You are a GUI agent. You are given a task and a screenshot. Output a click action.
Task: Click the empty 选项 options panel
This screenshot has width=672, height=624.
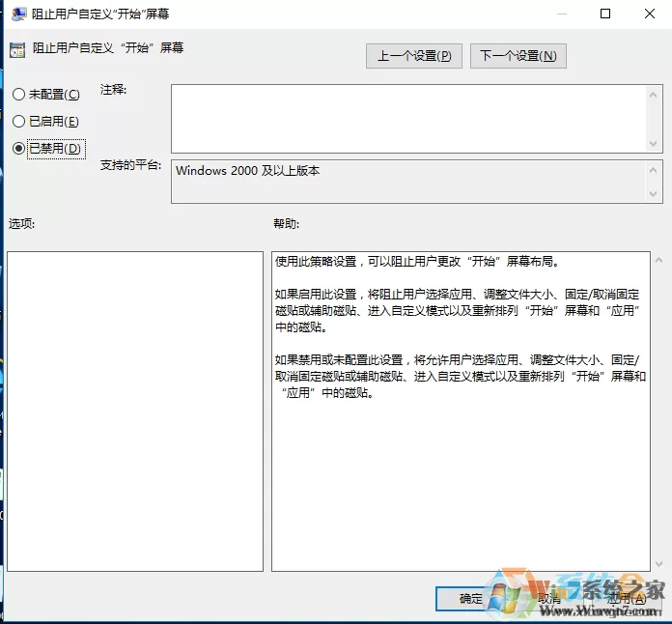pos(135,411)
